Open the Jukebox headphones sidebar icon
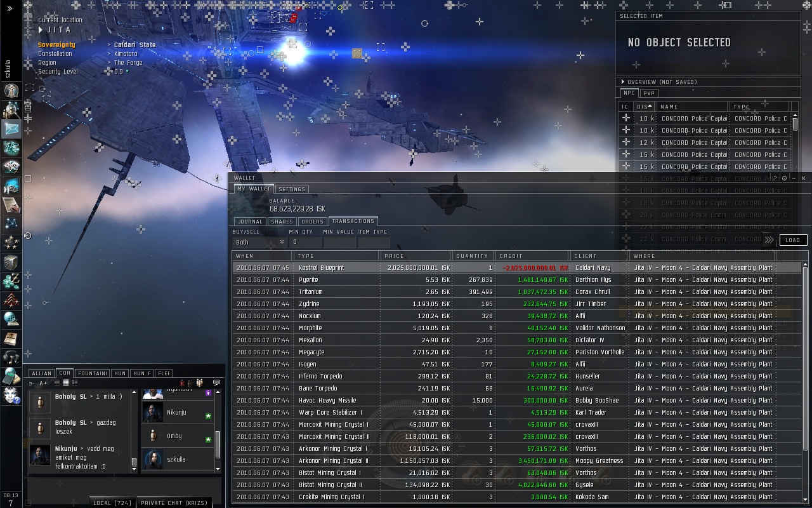 (x=11, y=357)
